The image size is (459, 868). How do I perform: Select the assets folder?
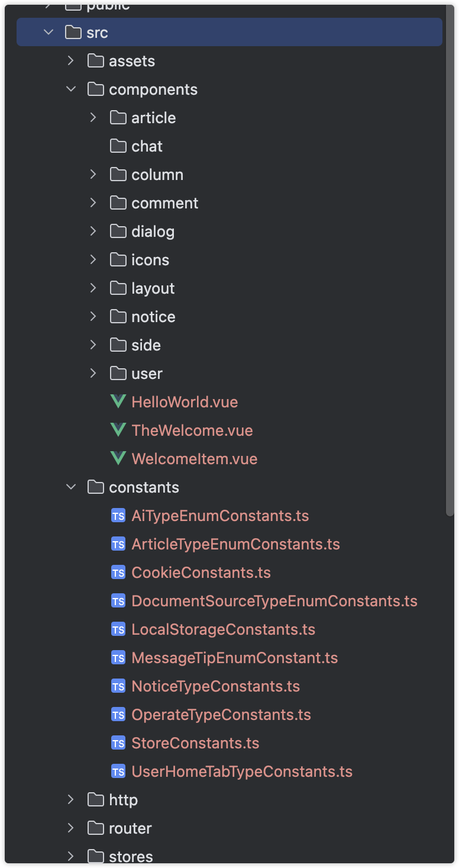pos(131,61)
